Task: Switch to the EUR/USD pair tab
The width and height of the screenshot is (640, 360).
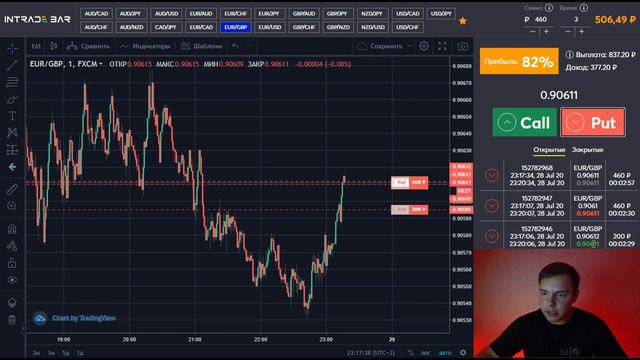Action: pos(270,27)
